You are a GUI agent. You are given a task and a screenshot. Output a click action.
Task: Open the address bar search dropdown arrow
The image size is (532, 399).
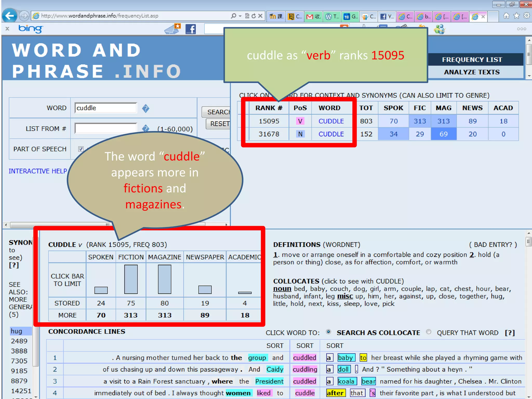click(x=240, y=16)
